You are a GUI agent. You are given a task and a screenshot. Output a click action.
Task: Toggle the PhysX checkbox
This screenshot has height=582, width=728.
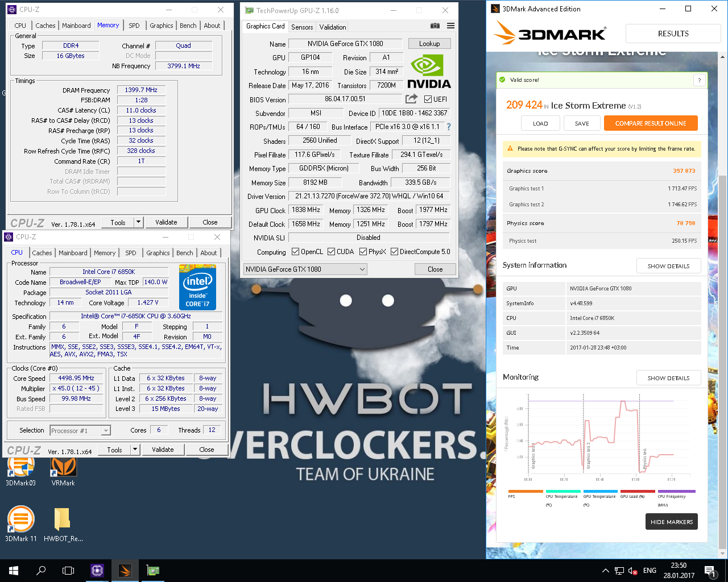tap(363, 252)
